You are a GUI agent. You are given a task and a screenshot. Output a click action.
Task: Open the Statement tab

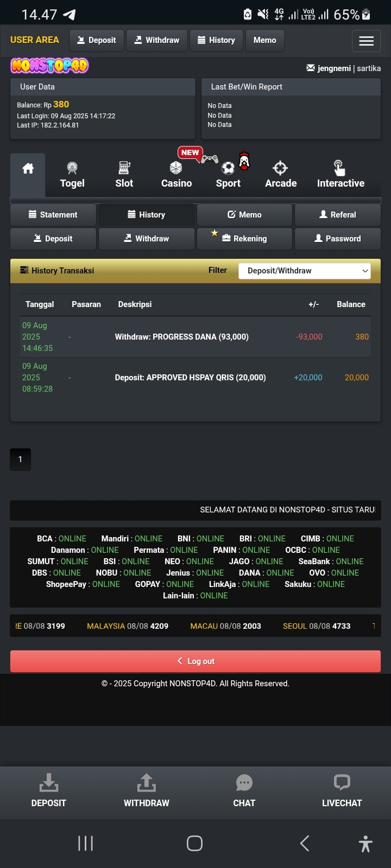(x=53, y=215)
